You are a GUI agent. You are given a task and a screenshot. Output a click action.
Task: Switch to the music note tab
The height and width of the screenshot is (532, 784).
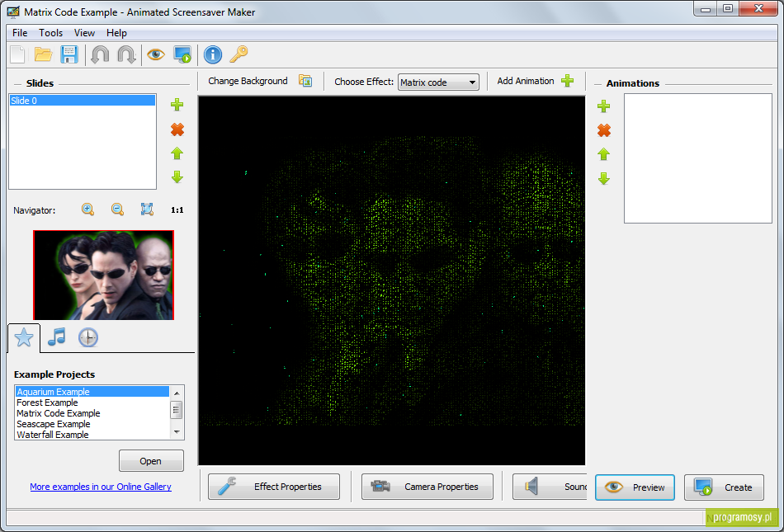tap(56, 337)
